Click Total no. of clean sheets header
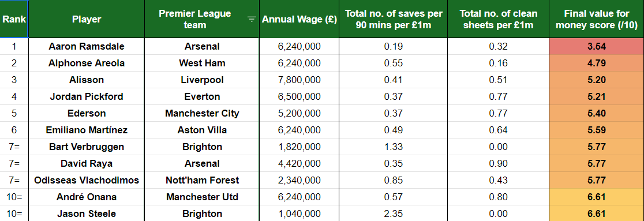 click(x=499, y=19)
